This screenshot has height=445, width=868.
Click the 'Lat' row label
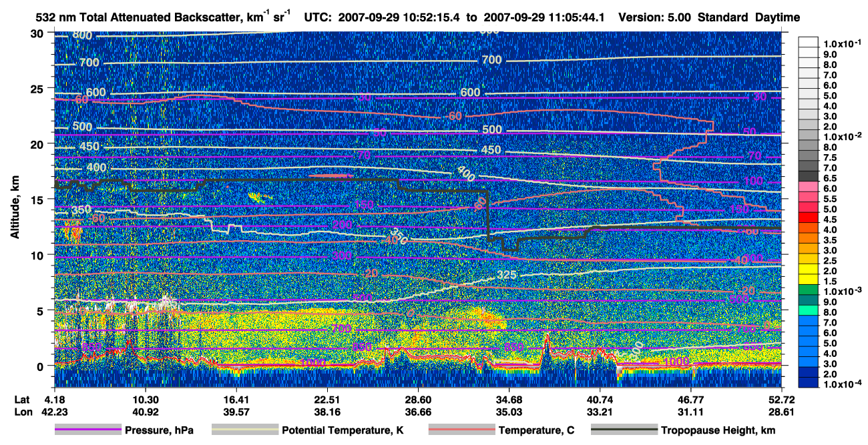tap(22, 399)
